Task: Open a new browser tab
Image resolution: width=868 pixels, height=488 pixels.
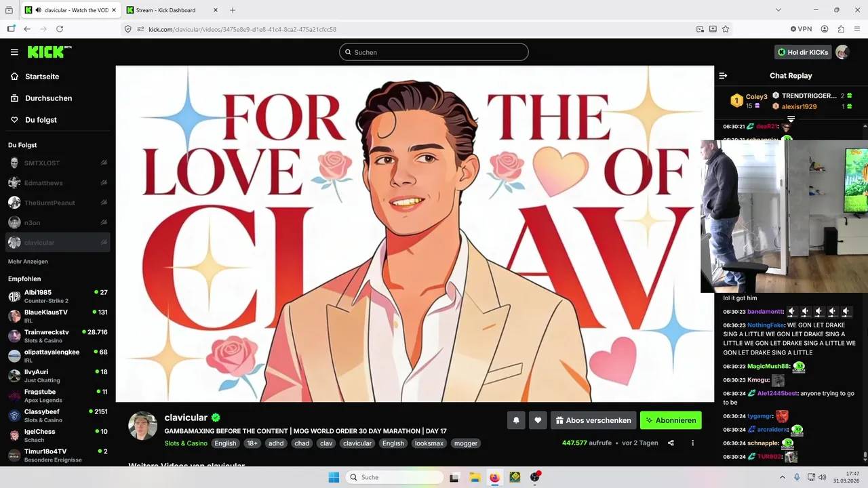Action: click(233, 10)
